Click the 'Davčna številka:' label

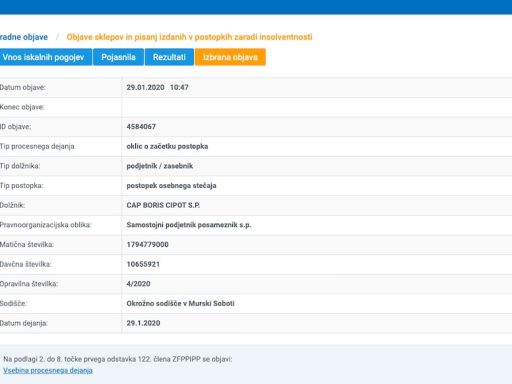(x=26, y=264)
